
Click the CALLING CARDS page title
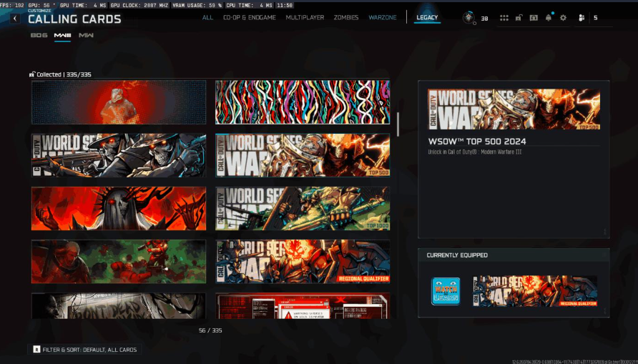pyautogui.click(x=74, y=19)
